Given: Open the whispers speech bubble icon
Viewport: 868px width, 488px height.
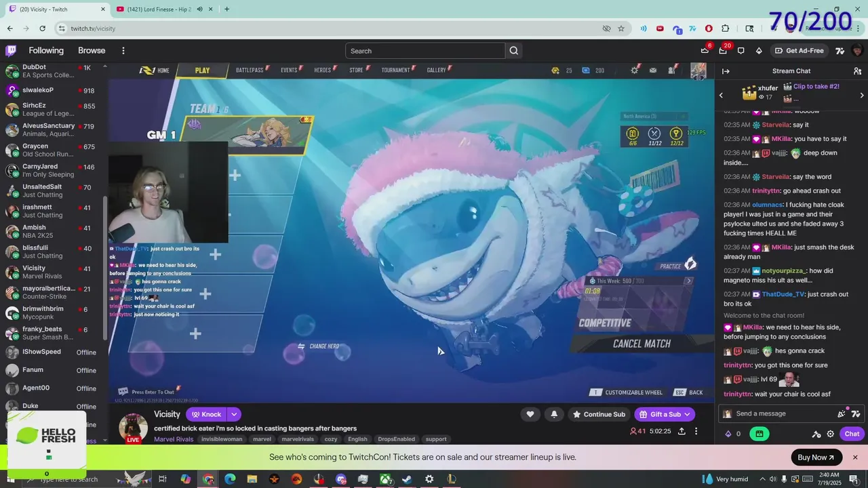Looking at the screenshot, I should coord(741,51).
